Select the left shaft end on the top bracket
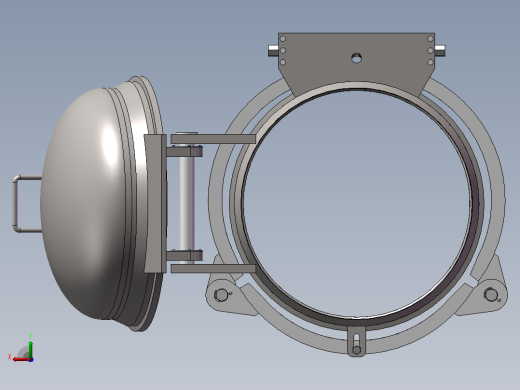 pyautogui.click(x=273, y=51)
